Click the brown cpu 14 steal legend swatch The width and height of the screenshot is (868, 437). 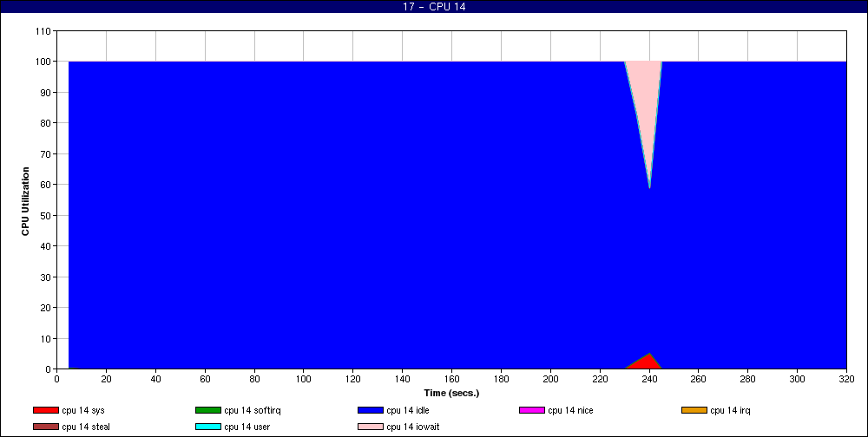pyautogui.click(x=45, y=427)
